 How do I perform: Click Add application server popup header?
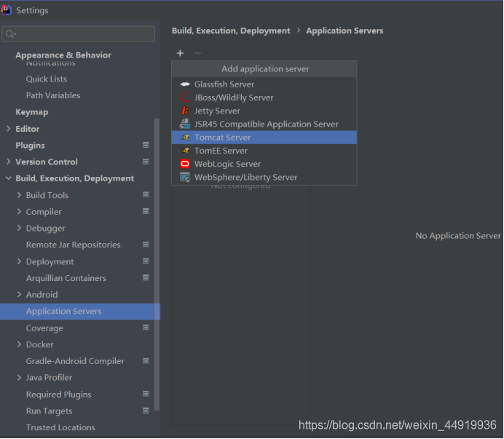point(265,68)
